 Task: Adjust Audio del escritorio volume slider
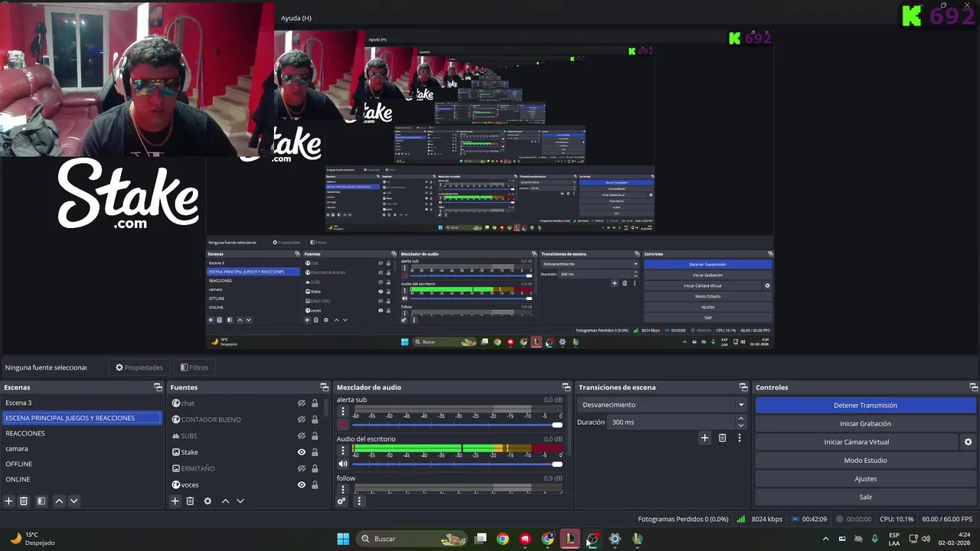457,464
